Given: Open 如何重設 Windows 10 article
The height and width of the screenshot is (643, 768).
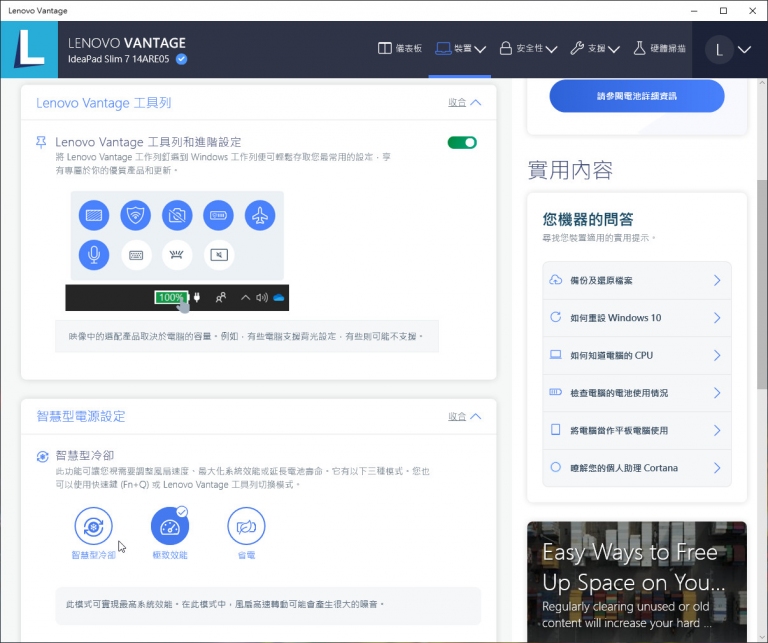Looking at the screenshot, I should tap(637, 318).
